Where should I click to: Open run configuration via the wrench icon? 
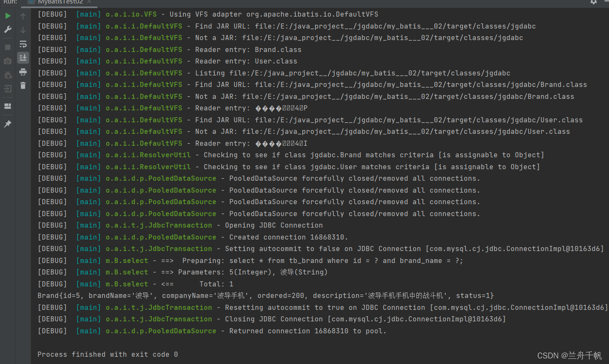tap(8, 29)
